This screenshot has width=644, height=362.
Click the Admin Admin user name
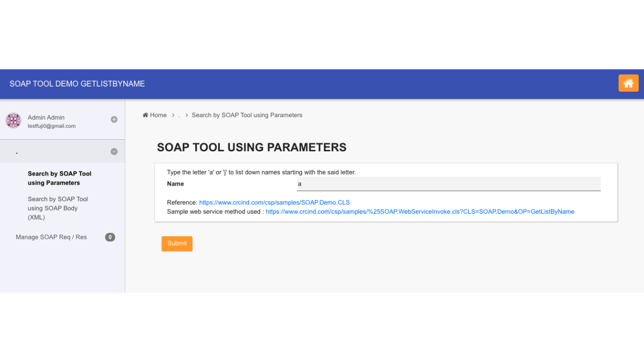click(46, 118)
